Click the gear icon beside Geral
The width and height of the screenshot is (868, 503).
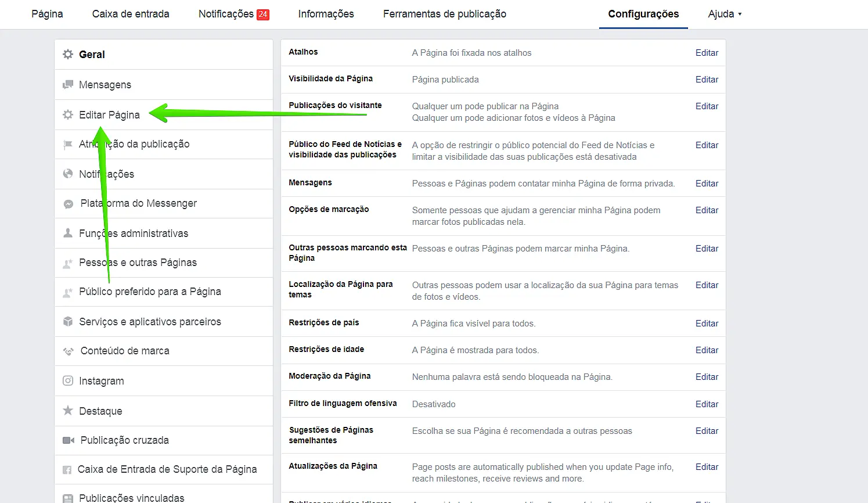68,55
